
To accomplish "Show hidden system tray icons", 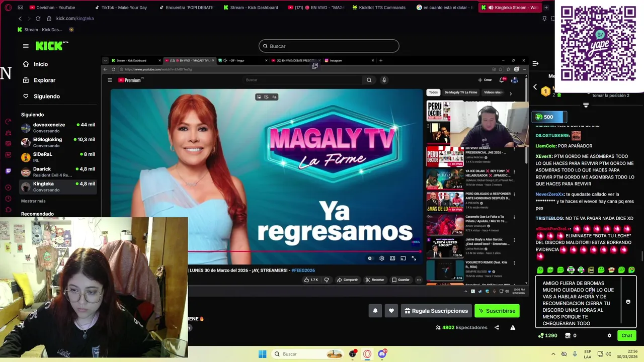I will tap(553, 354).
